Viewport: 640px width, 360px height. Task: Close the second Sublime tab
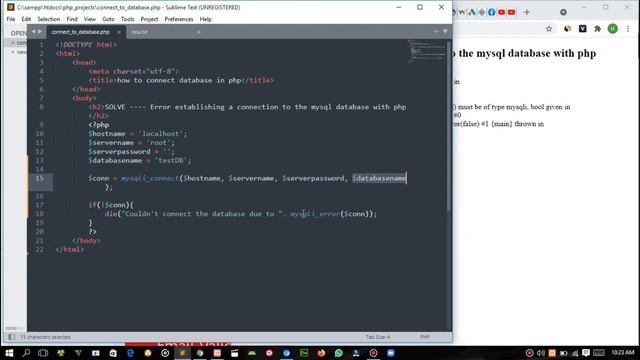tap(198, 32)
